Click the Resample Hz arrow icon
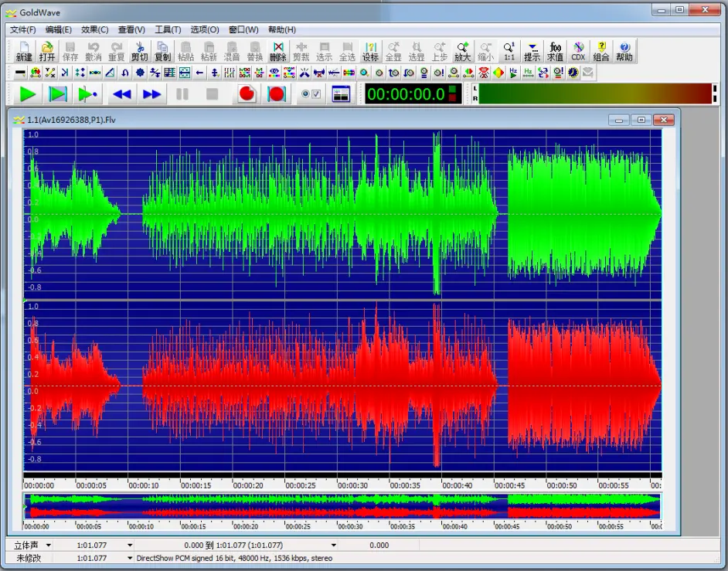728x571 pixels. click(529, 73)
